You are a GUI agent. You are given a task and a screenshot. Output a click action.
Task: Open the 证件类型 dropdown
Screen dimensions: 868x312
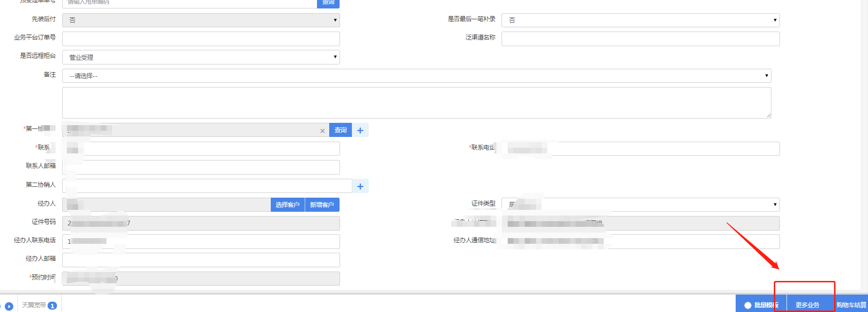click(641, 205)
